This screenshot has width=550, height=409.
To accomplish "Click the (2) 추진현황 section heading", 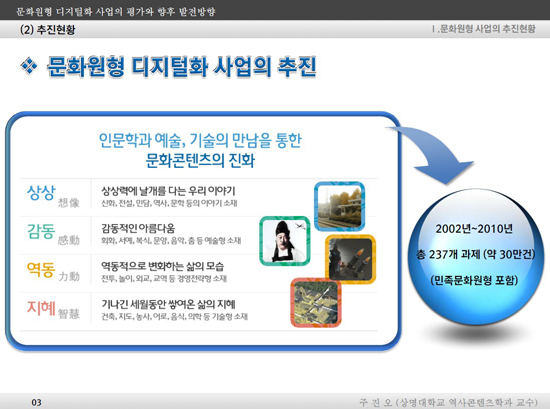I will click(x=48, y=29).
